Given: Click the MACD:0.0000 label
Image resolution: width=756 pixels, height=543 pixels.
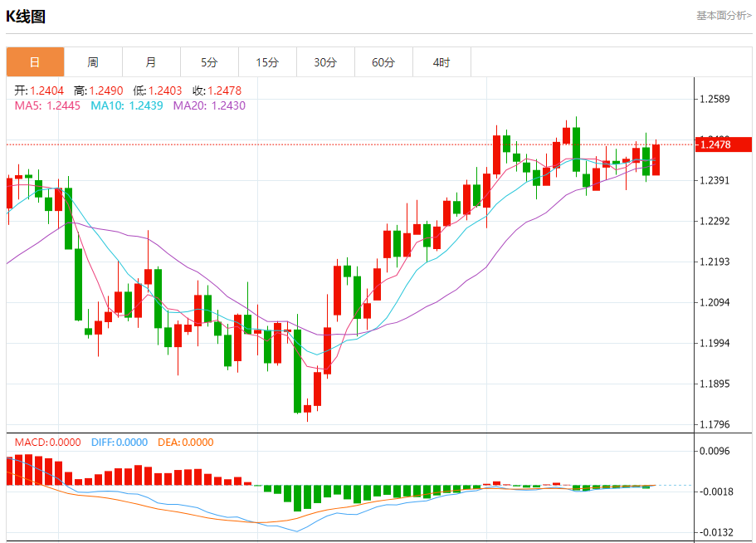Looking at the screenshot, I should pyautogui.click(x=48, y=443).
